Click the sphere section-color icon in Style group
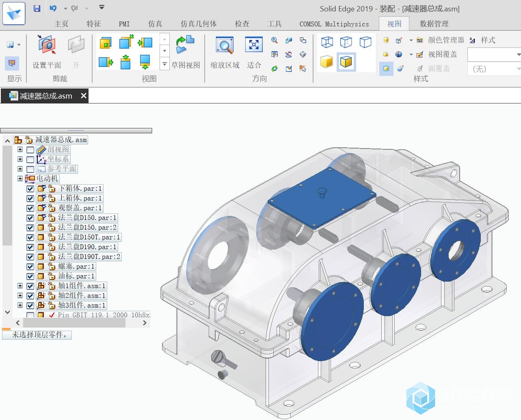 399,54
